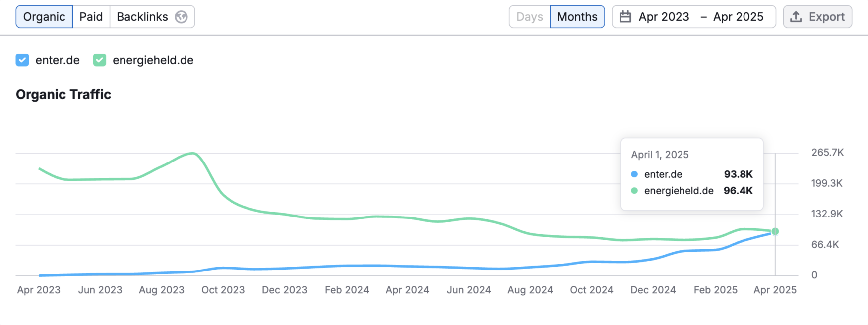Select the Months granularity option
The width and height of the screenshot is (868, 325).
coord(577,17)
